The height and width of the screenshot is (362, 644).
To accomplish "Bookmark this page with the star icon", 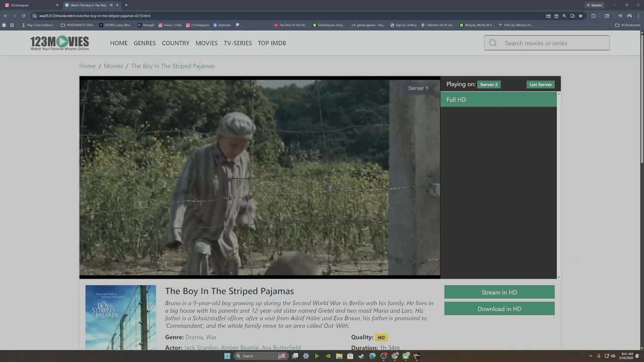I will click(x=581, y=16).
